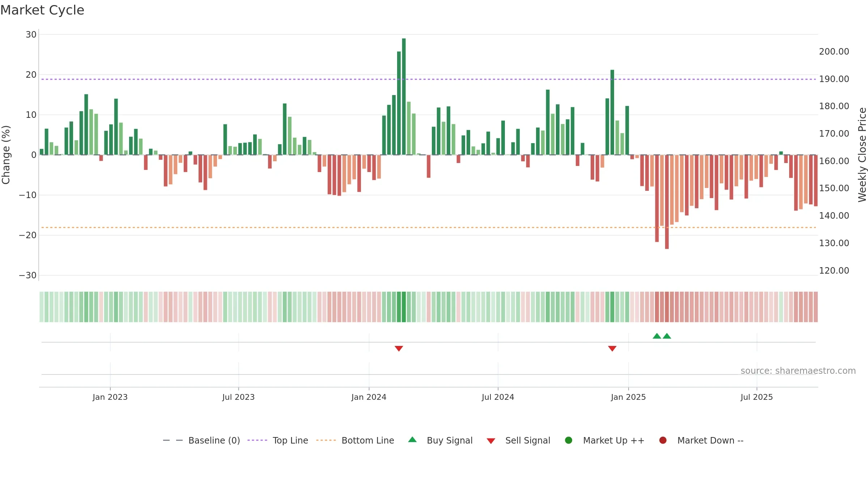Click the 30 value on left axis
This screenshot has height=488, width=868.
[x=31, y=34]
